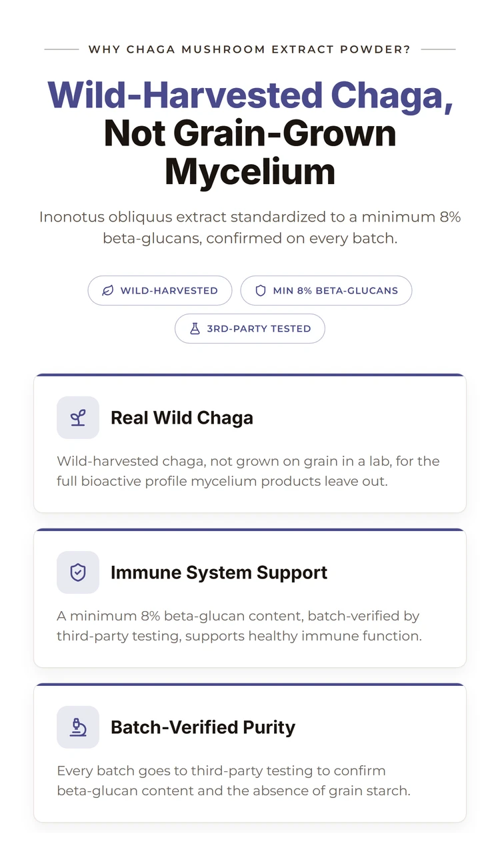Click the shield icon in Beta-Glucans badge
Screen dimensions: 500x868
tap(261, 291)
